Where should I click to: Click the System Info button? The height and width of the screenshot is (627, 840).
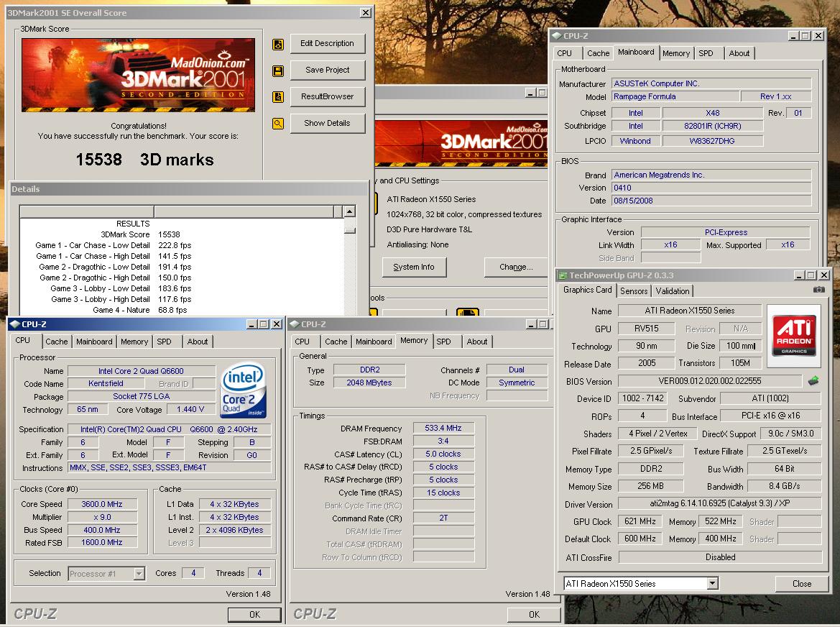(414, 267)
